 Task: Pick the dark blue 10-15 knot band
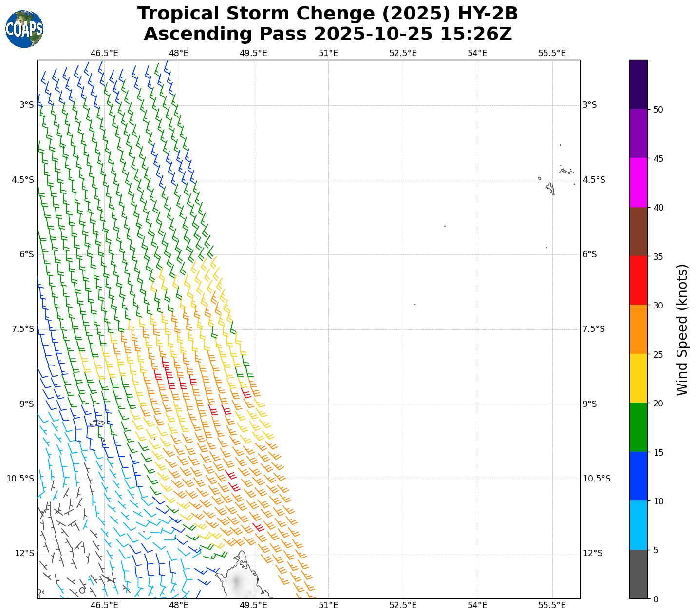pyautogui.click(x=638, y=476)
